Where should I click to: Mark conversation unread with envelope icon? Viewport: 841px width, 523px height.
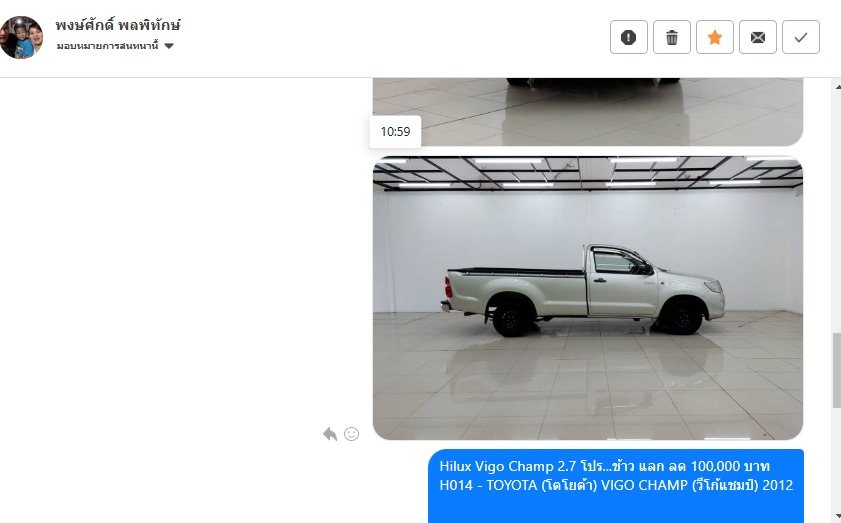pos(757,37)
